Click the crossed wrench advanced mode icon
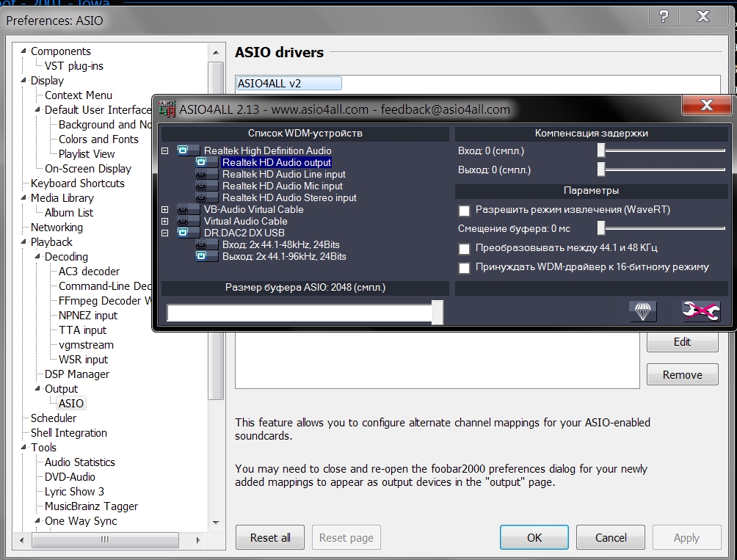 pos(700,311)
